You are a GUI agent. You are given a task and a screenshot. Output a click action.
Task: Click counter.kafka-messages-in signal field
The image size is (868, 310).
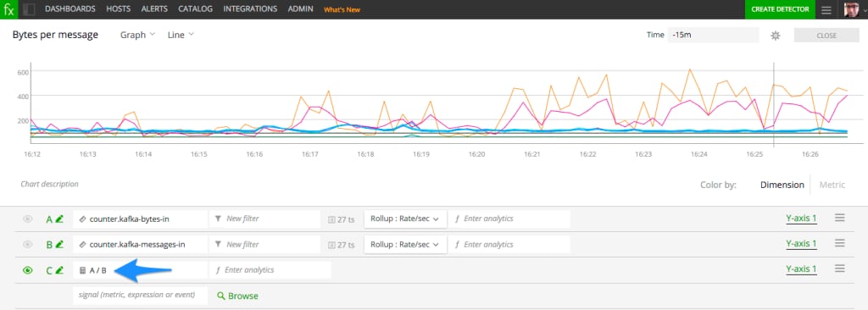pos(140,244)
